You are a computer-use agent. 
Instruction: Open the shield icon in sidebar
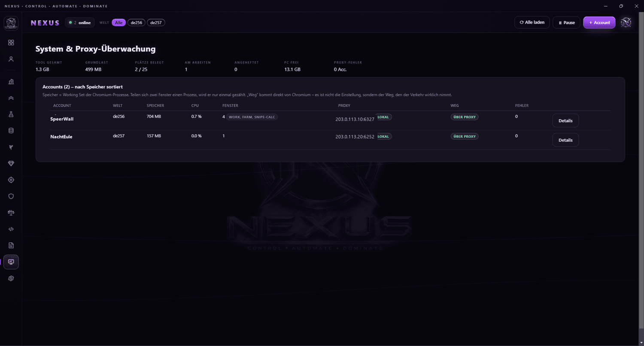(x=11, y=196)
